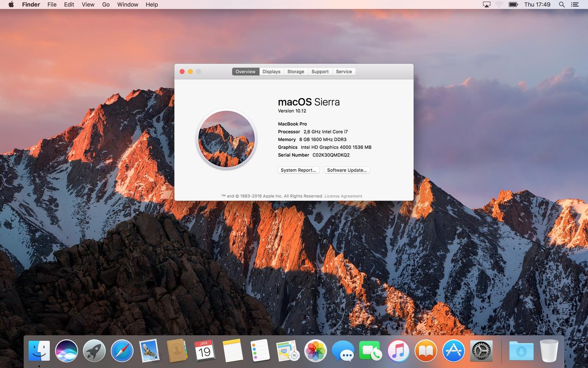Image resolution: width=588 pixels, height=368 pixels.
Task: Open Notes app in Dock
Action: tap(232, 351)
